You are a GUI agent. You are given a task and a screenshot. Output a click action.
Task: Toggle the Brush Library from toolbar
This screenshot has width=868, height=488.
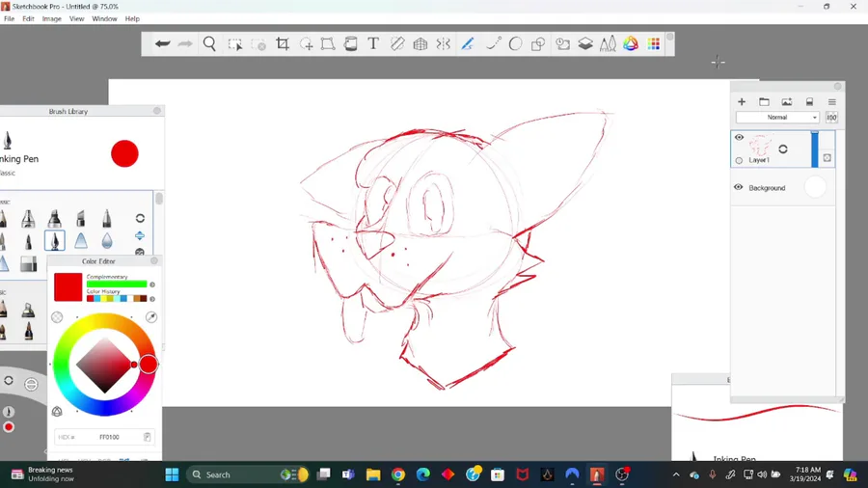(608, 43)
